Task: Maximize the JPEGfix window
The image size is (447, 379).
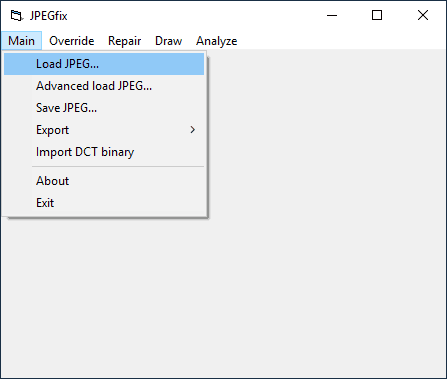Action: point(377,15)
